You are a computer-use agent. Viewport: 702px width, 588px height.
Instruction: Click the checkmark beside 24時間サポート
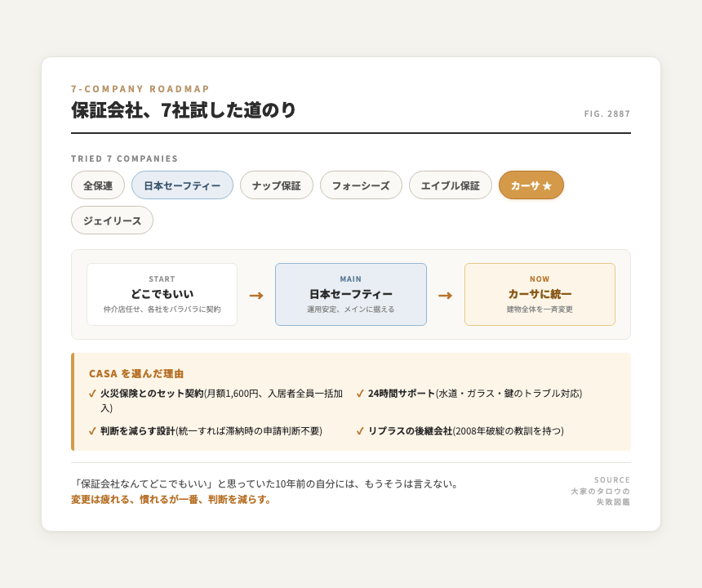(x=360, y=394)
